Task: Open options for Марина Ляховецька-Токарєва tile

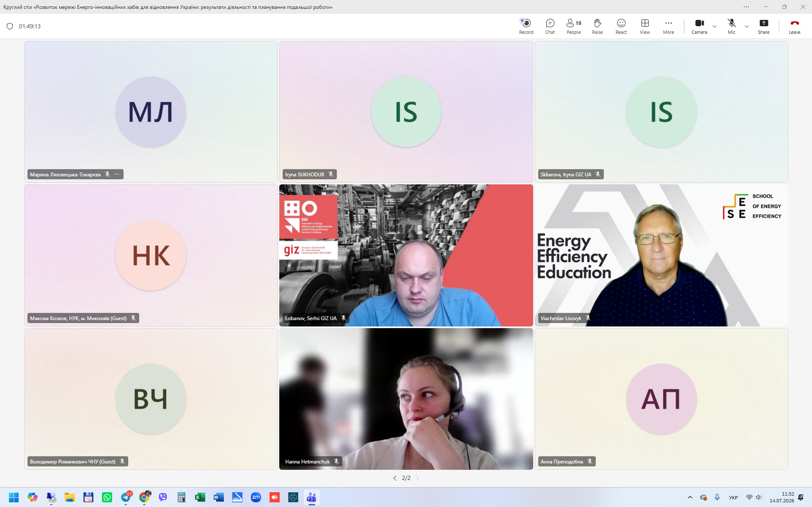Action: pos(117,174)
